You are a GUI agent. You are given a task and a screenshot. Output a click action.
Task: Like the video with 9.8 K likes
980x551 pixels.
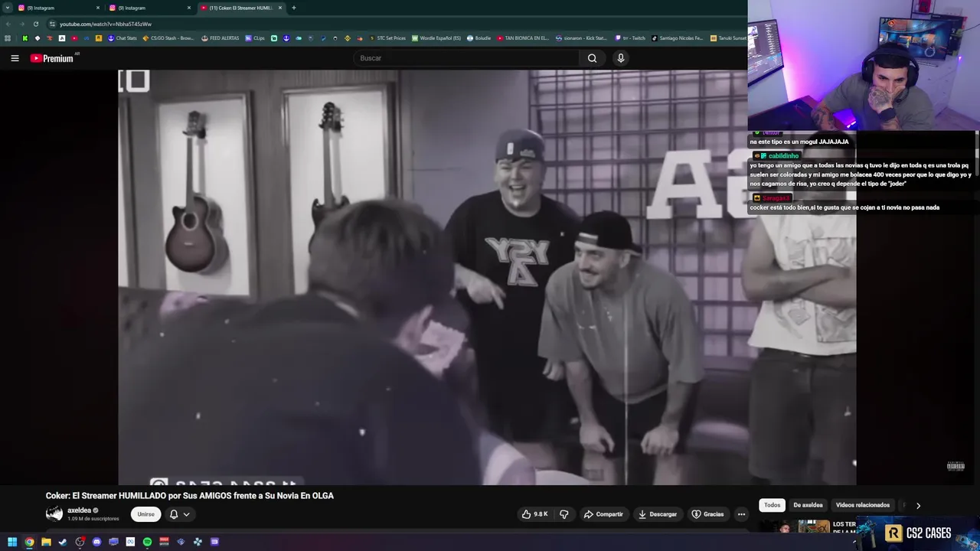click(x=535, y=514)
